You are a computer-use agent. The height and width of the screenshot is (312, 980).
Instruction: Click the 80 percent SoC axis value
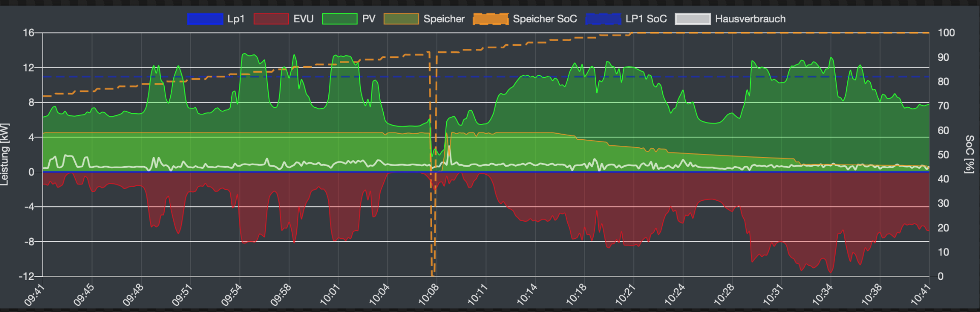point(943,81)
